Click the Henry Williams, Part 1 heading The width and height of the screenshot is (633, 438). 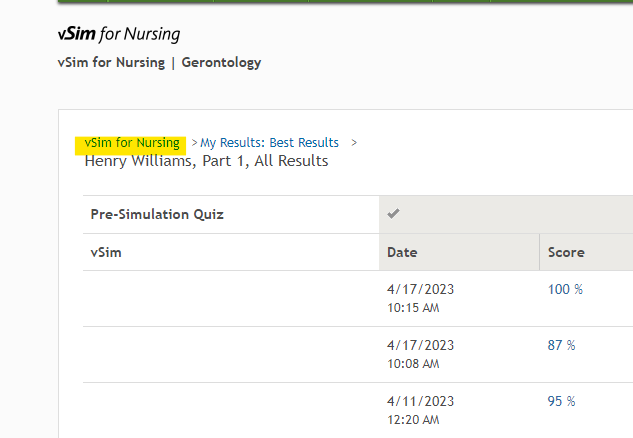[x=206, y=161]
